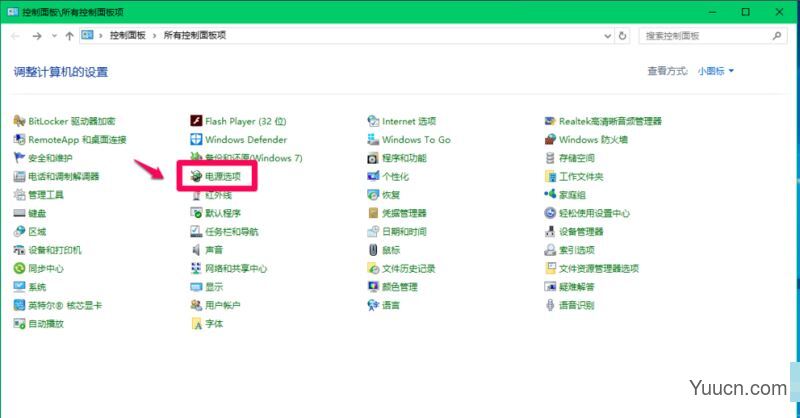The height and width of the screenshot is (418, 800).
Task: Open 文件历史记录 link
Action: [409, 268]
